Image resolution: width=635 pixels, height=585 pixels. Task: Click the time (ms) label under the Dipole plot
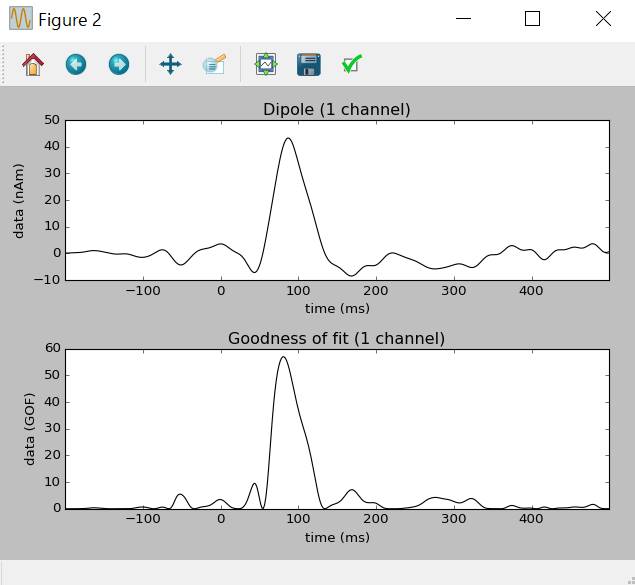337,308
